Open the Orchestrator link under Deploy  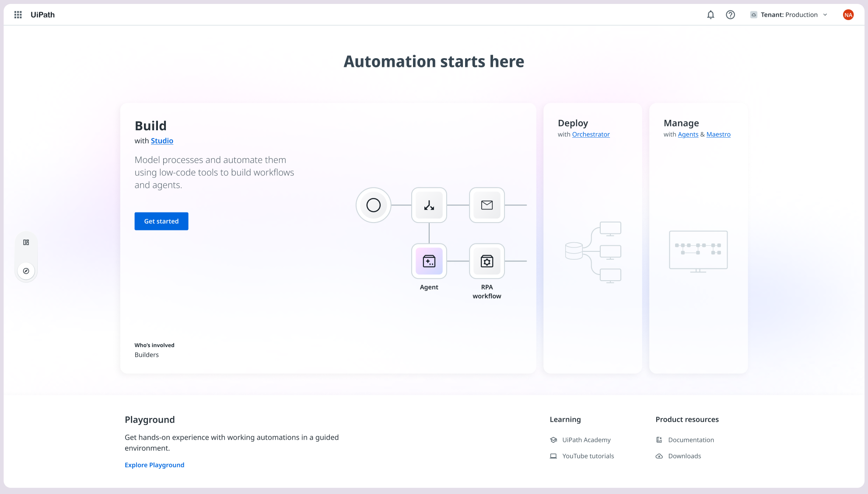point(591,134)
